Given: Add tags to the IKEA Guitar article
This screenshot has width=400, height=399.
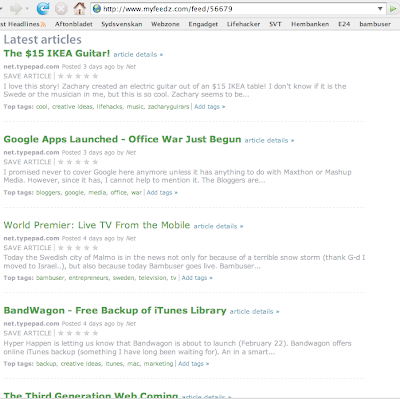Looking at the screenshot, I should click(210, 107).
